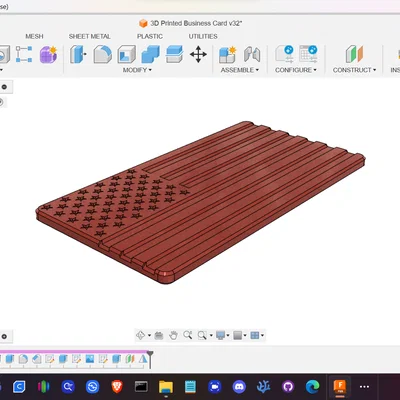Screen dimensions: 400x400
Task: Select the Create Form purple icon
Action: [48, 55]
